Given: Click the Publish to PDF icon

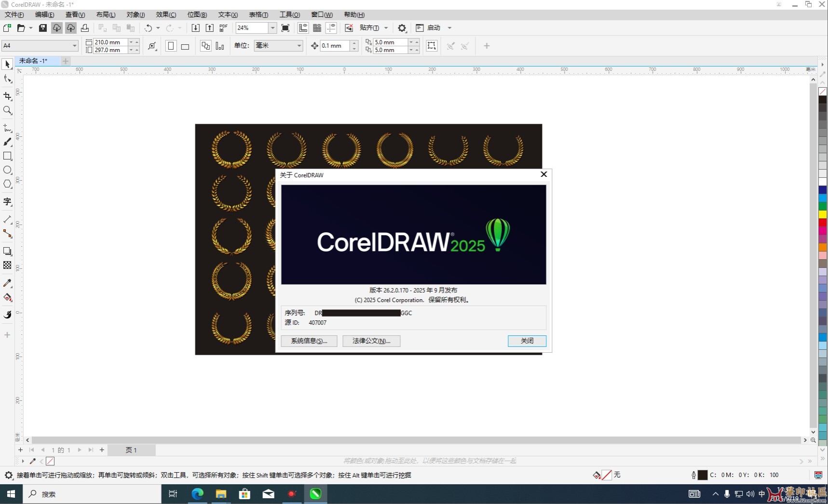Looking at the screenshot, I should click(223, 28).
